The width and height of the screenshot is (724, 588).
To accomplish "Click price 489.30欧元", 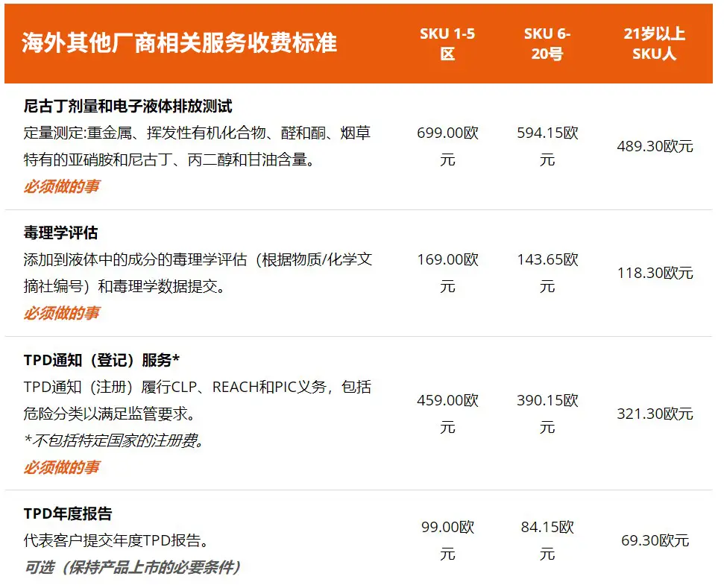I will coord(655,146).
